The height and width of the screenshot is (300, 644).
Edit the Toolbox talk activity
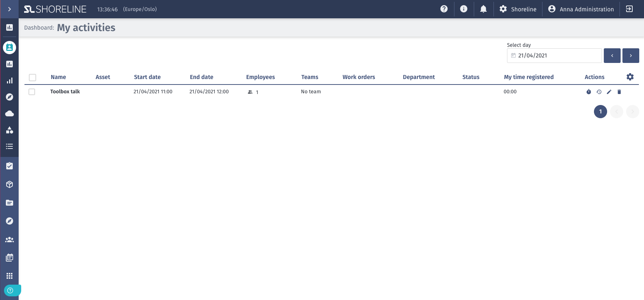coord(609,92)
